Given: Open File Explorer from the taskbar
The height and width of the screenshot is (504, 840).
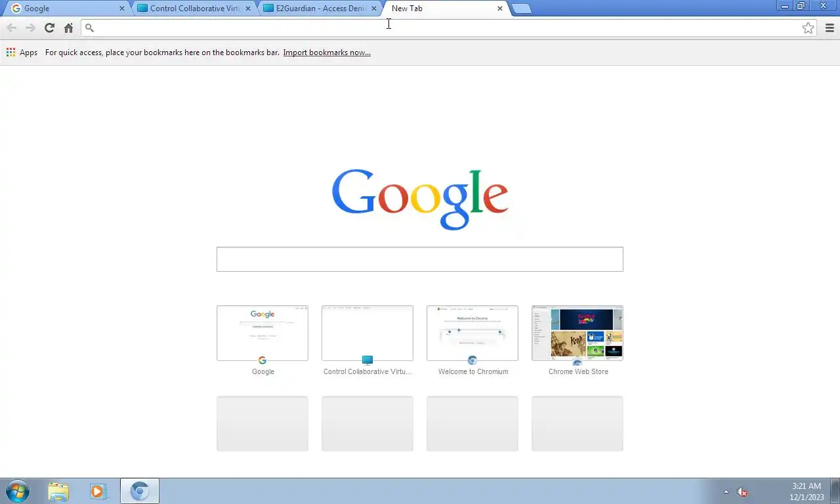Looking at the screenshot, I should point(58,491).
